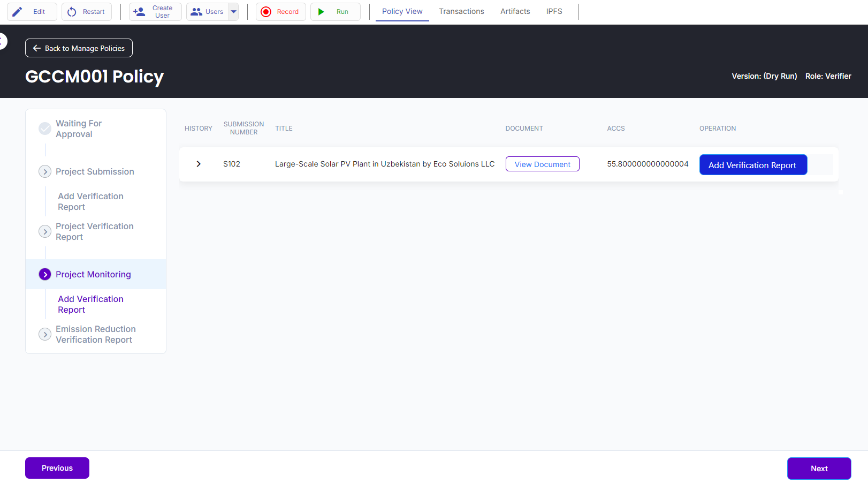Screen dimensions: 868x483
Task: Click the Edit pencil icon
Action: coord(18,12)
